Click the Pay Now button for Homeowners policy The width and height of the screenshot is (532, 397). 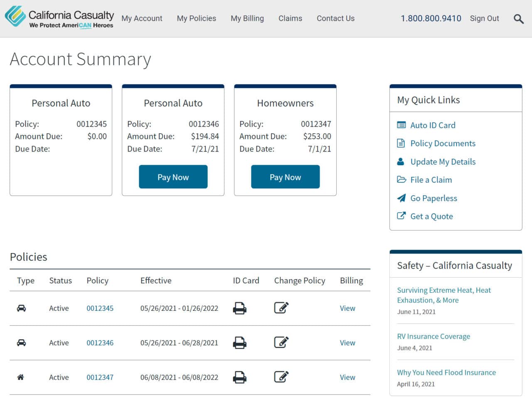(x=285, y=176)
